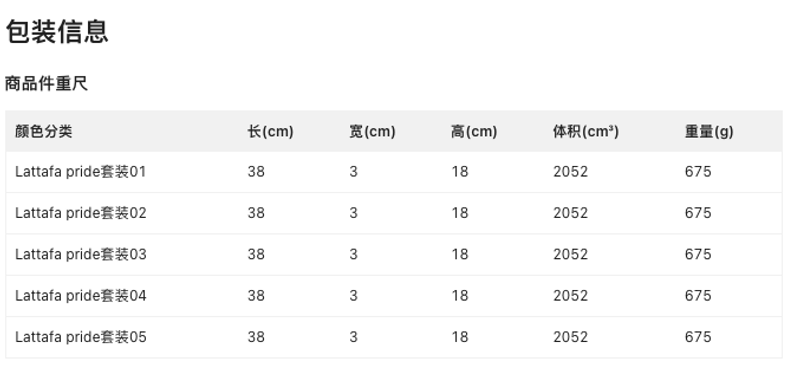Click the length value for 套装01
800x381 pixels.
coord(256,172)
